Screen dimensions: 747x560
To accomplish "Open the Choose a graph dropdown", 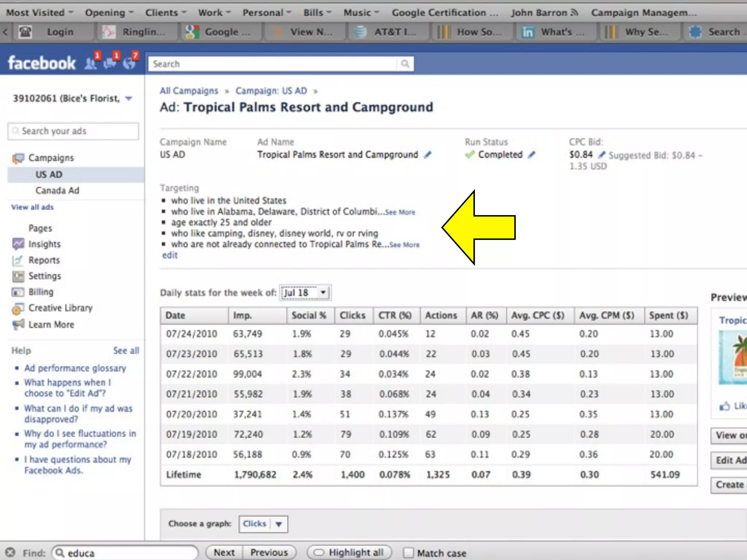I will [263, 524].
